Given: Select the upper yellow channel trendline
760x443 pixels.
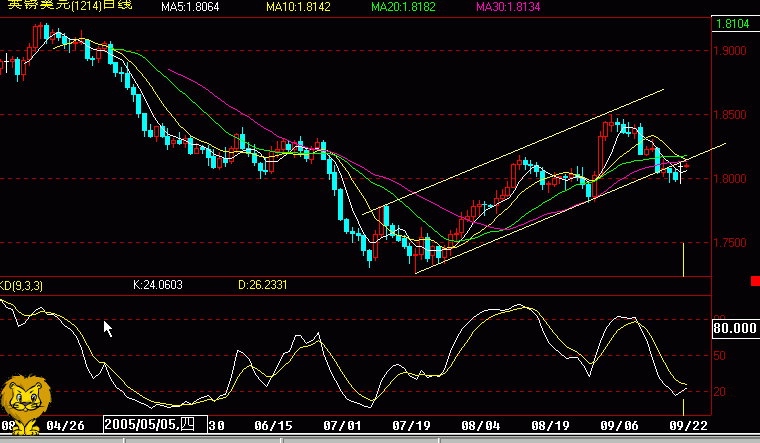Looking at the screenshot, I should (x=513, y=152).
